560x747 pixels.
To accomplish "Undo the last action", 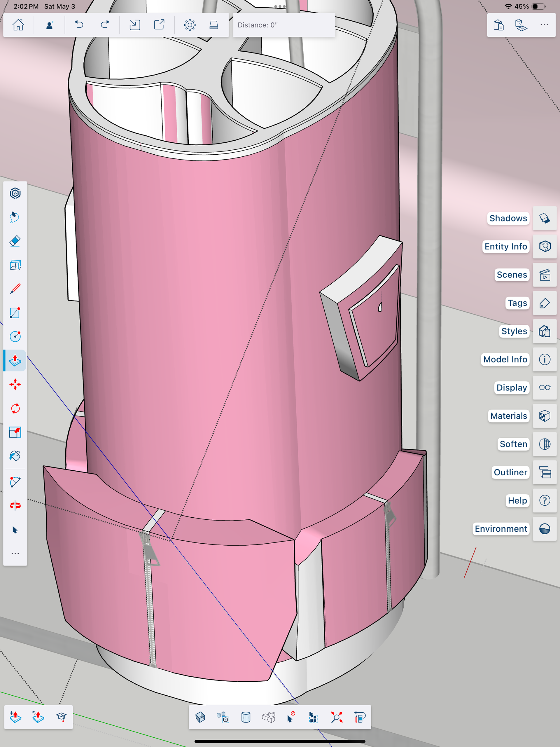I will (x=79, y=25).
